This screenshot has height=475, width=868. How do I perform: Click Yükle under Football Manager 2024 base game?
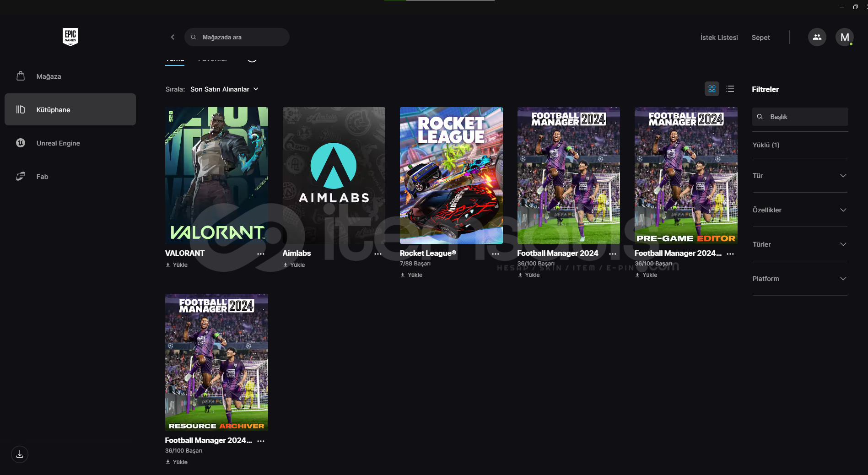528,275
